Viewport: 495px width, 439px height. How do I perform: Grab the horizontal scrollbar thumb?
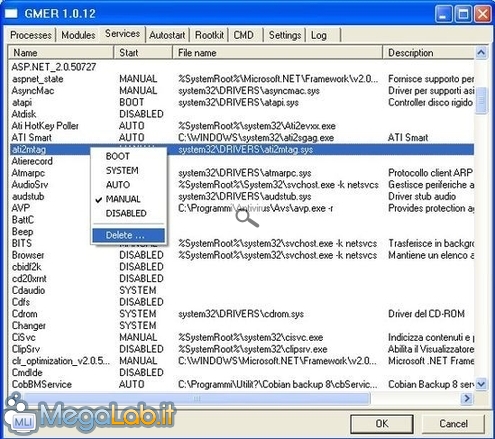click(197, 398)
